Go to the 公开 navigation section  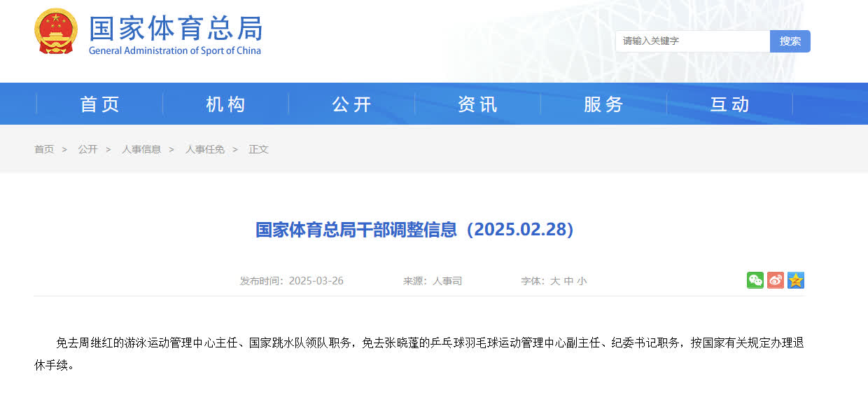(x=351, y=104)
